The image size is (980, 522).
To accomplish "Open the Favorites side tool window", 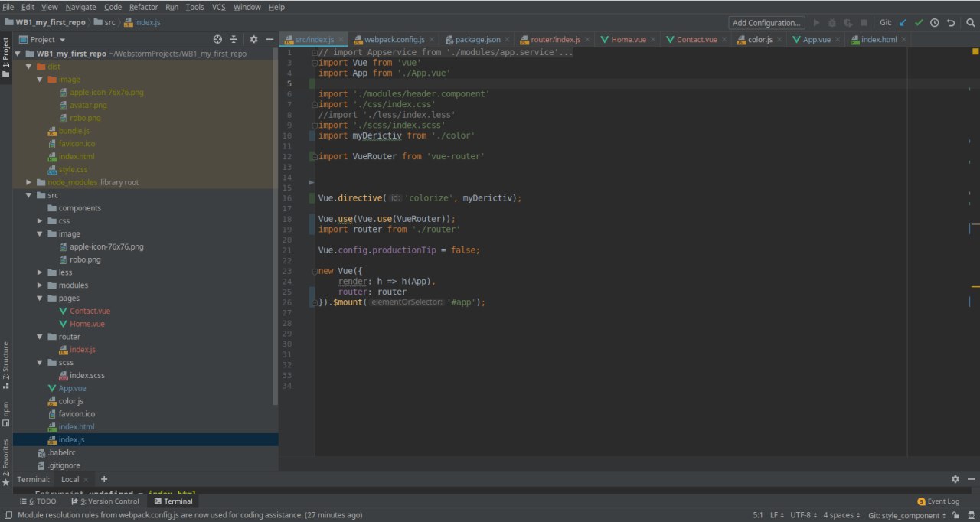I will point(6,462).
